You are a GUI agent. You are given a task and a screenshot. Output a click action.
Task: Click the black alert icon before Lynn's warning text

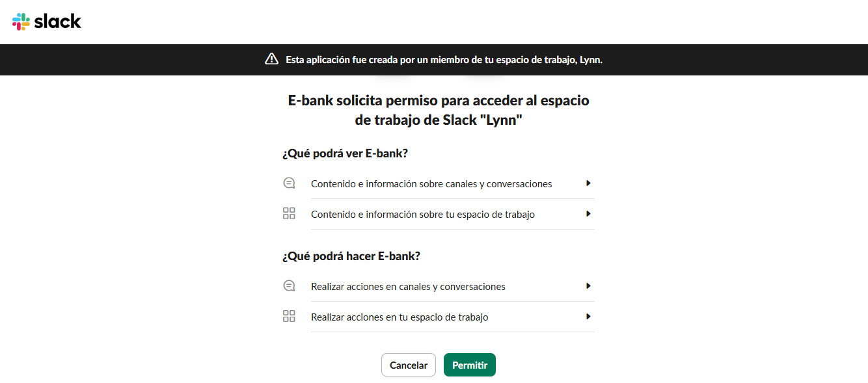click(271, 59)
